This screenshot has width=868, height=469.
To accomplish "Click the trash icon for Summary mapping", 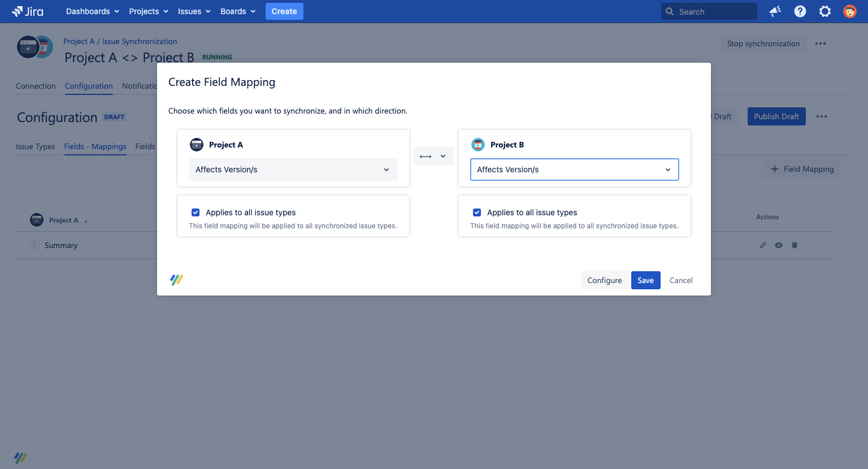I will click(795, 245).
